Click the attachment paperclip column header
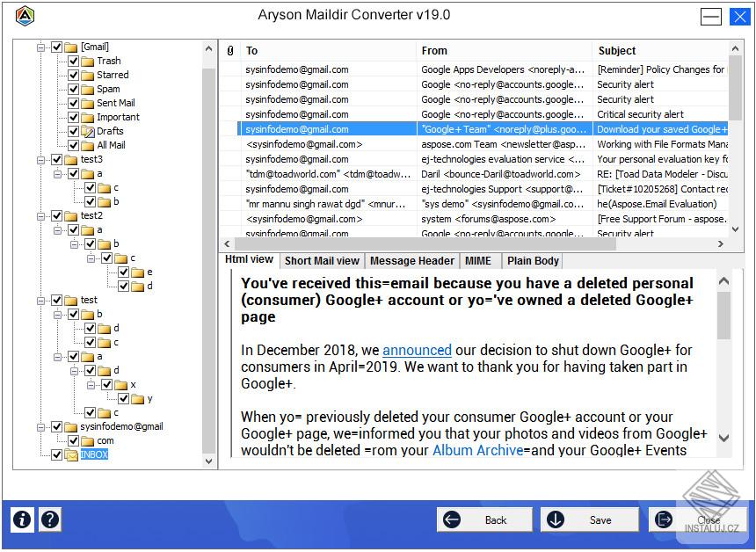Image resolution: width=756 pixels, height=552 pixels. (x=230, y=51)
